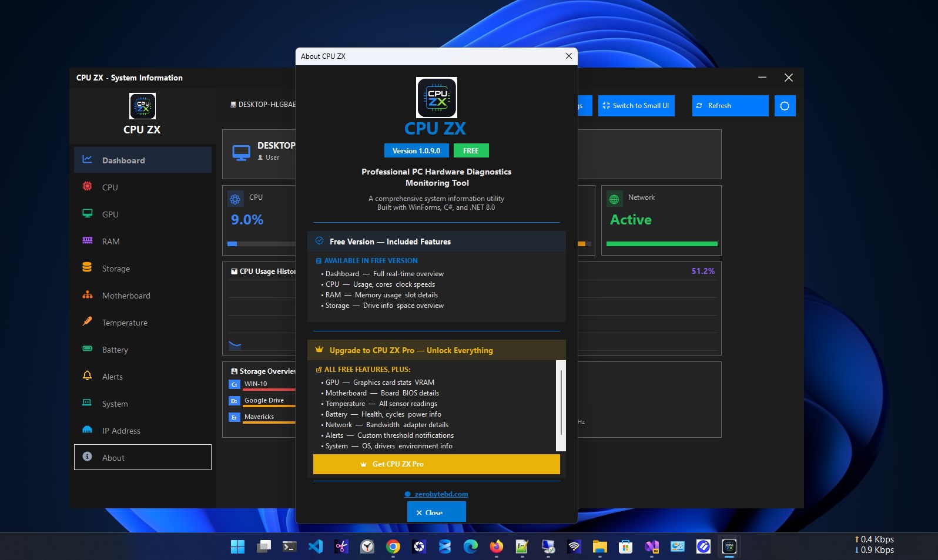Close About CPU ZX dialog with X

point(568,56)
